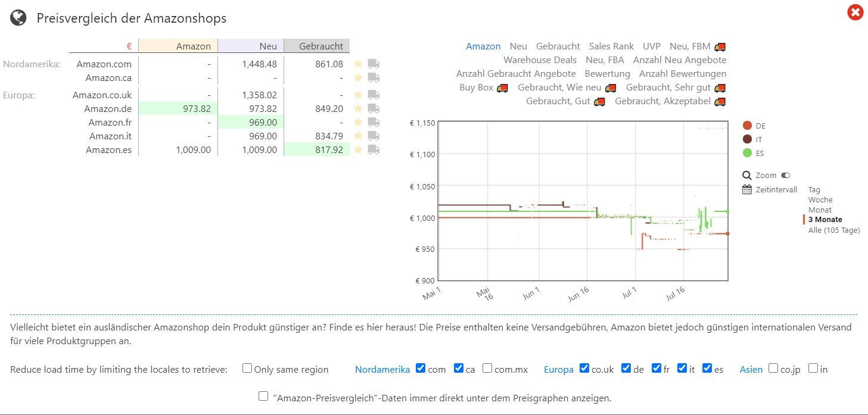This screenshot has width=868, height=415.
Task: Click the star icon in Amazon.fr row
Action: (x=358, y=122)
